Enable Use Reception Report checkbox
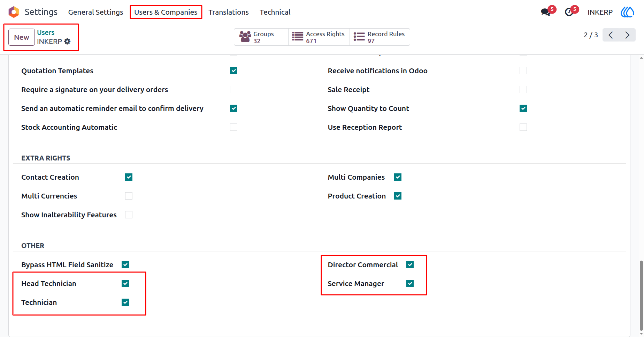 [523, 127]
